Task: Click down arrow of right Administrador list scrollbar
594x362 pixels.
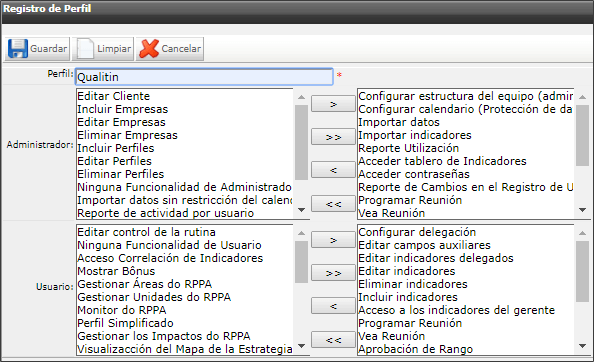Action: (x=583, y=209)
